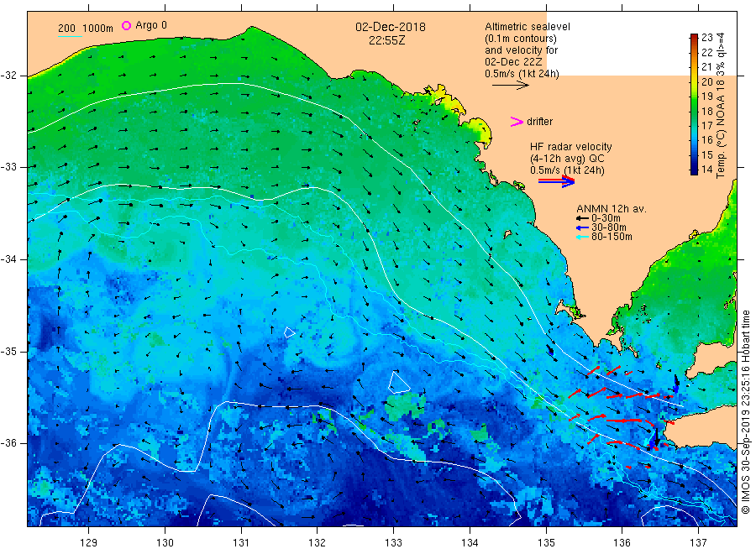Click the 'Altimetric sealevel' legend text
The height and width of the screenshot is (554, 756).
tap(528, 27)
